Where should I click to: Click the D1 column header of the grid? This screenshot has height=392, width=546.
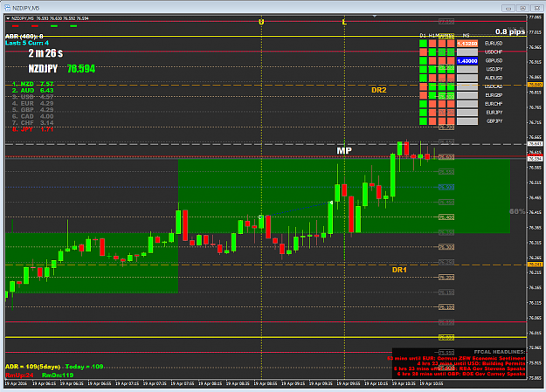click(x=423, y=36)
